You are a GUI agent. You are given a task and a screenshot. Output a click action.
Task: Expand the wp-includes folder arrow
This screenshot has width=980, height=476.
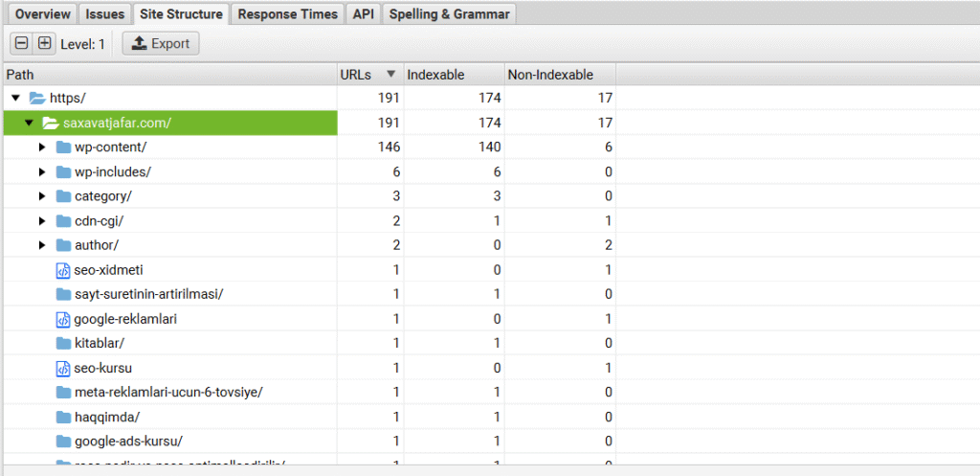[42, 171]
